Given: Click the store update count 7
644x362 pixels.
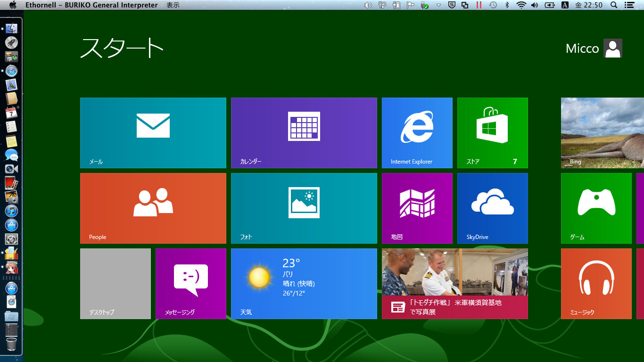Looking at the screenshot, I should click(515, 161).
